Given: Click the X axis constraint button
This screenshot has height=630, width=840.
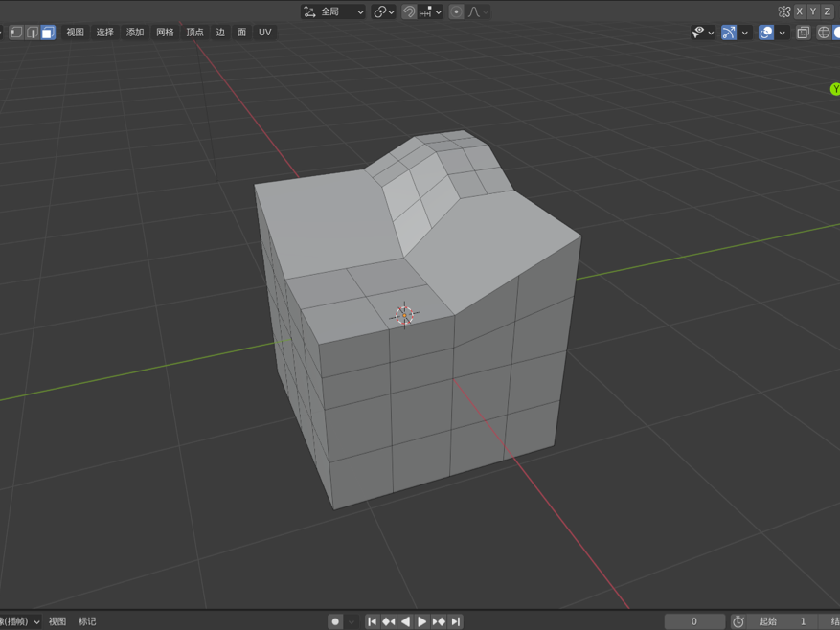Looking at the screenshot, I should 800,11.
